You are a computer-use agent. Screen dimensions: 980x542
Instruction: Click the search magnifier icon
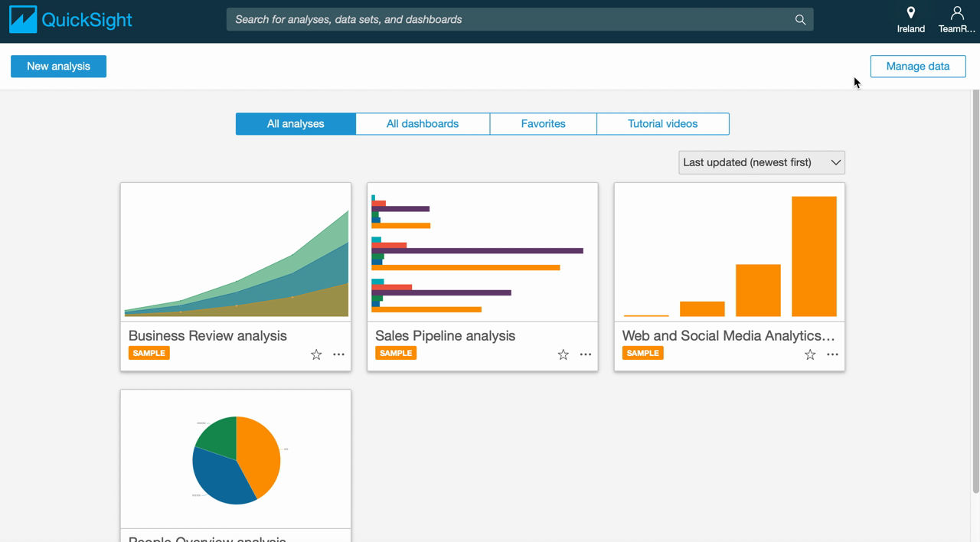click(x=800, y=20)
